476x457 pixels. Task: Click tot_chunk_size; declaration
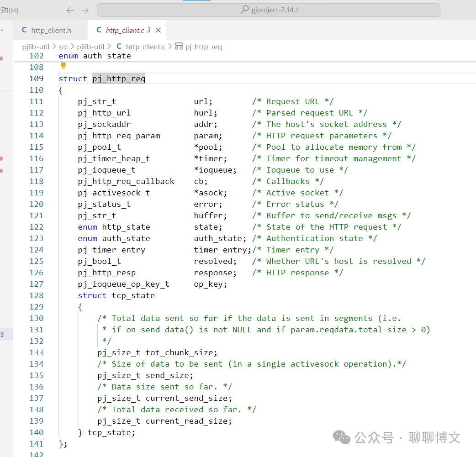[181, 352]
